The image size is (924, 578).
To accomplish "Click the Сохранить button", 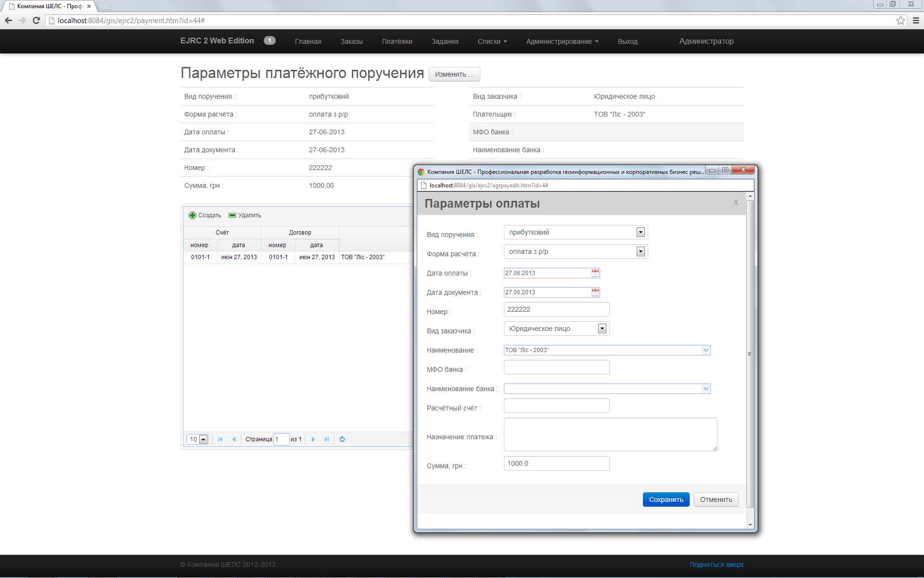I will 666,499.
